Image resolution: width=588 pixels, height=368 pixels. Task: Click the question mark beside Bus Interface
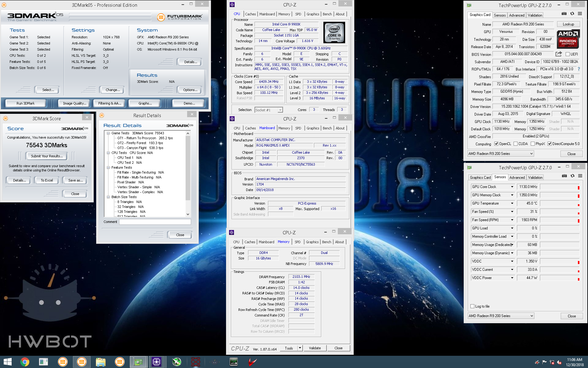click(579, 69)
